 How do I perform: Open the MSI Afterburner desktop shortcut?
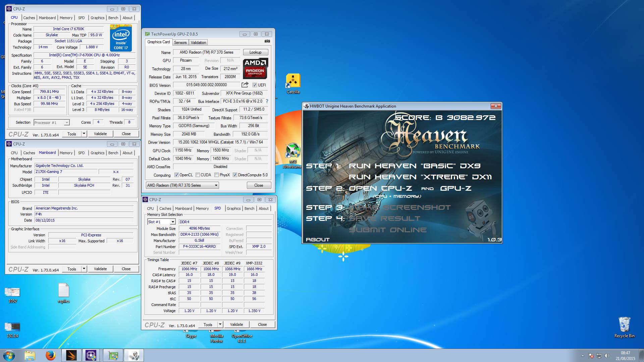[293, 156]
